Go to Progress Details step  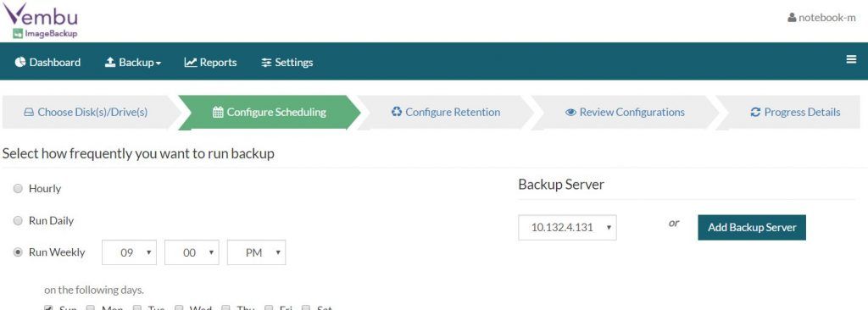(x=795, y=113)
